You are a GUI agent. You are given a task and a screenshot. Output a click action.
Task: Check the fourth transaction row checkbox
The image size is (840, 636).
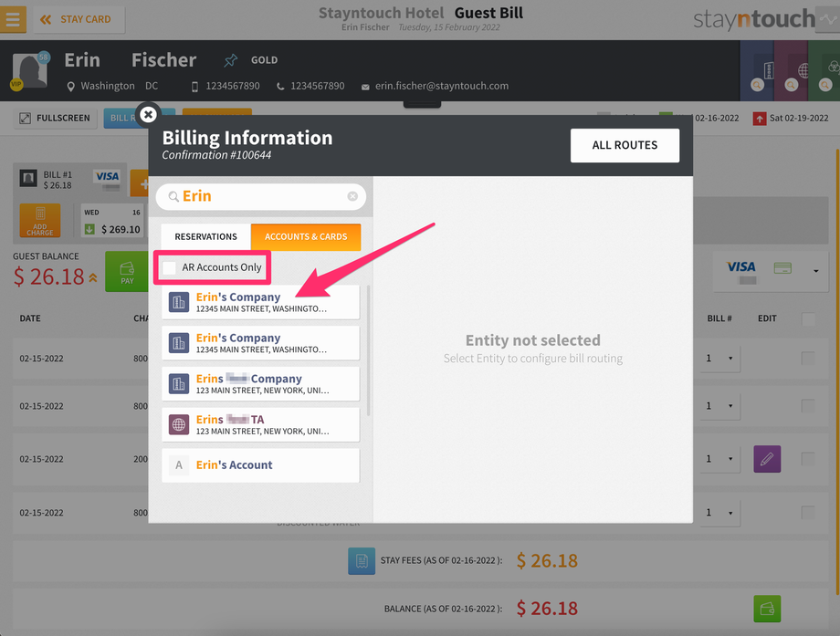coord(808,512)
